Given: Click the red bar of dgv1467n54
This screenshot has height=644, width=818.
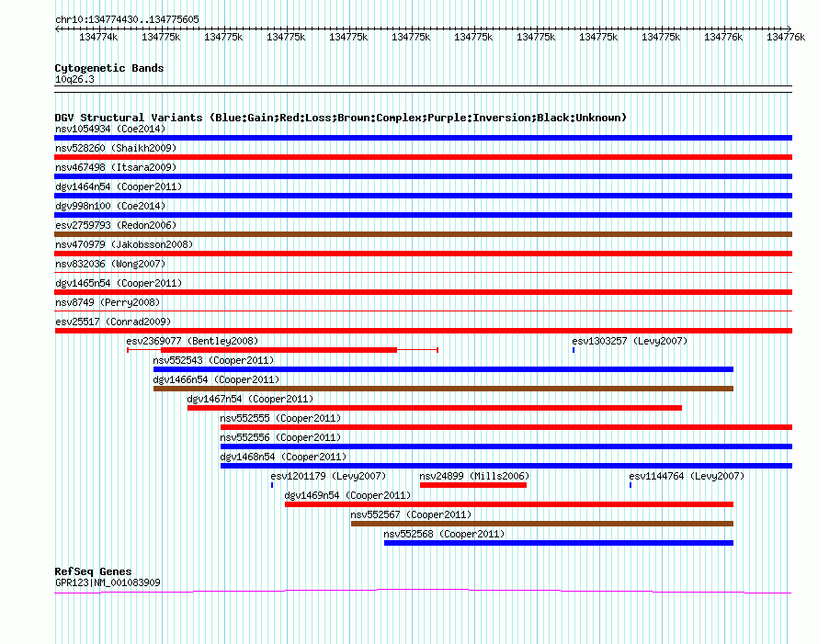Looking at the screenshot, I should 435,408.
